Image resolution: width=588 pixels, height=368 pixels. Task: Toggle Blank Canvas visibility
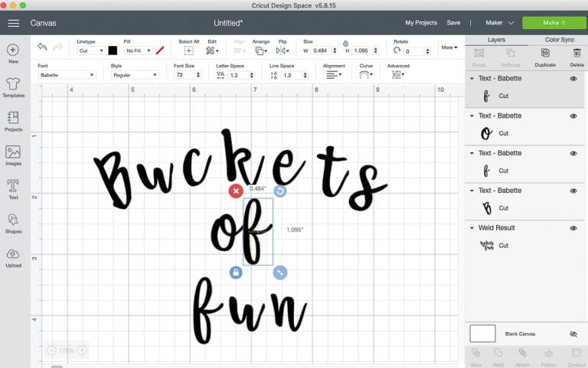click(x=573, y=334)
